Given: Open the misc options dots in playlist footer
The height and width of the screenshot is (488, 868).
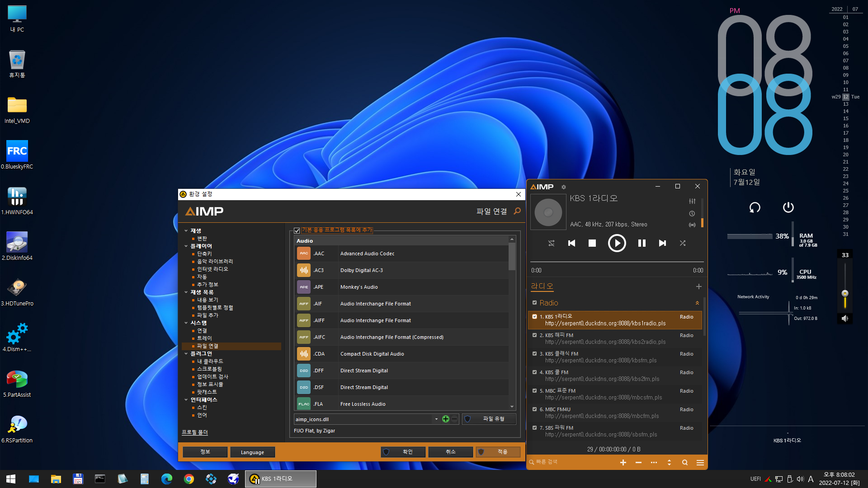Looking at the screenshot, I should [x=654, y=462].
